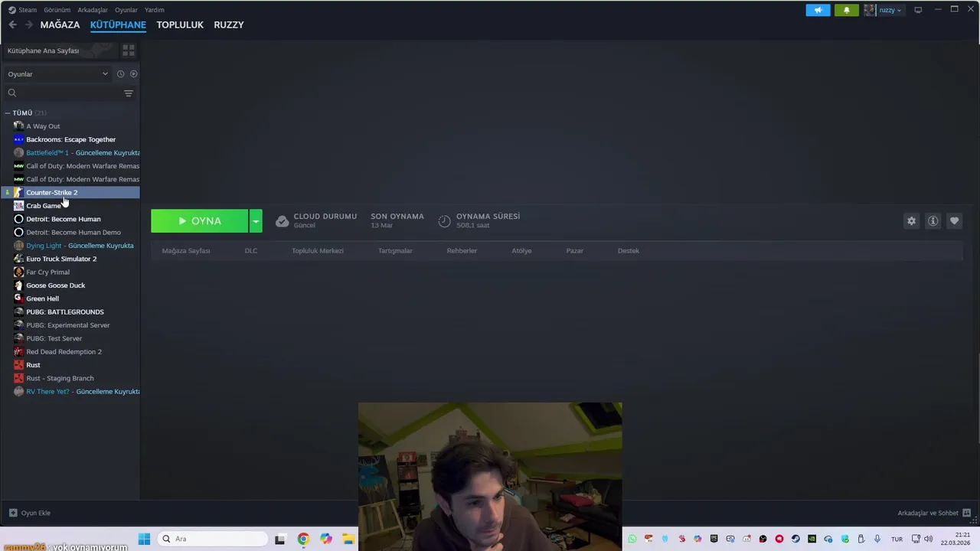Open the library filter options icon
This screenshot has width=980, height=551.
click(x=129, y=93)
